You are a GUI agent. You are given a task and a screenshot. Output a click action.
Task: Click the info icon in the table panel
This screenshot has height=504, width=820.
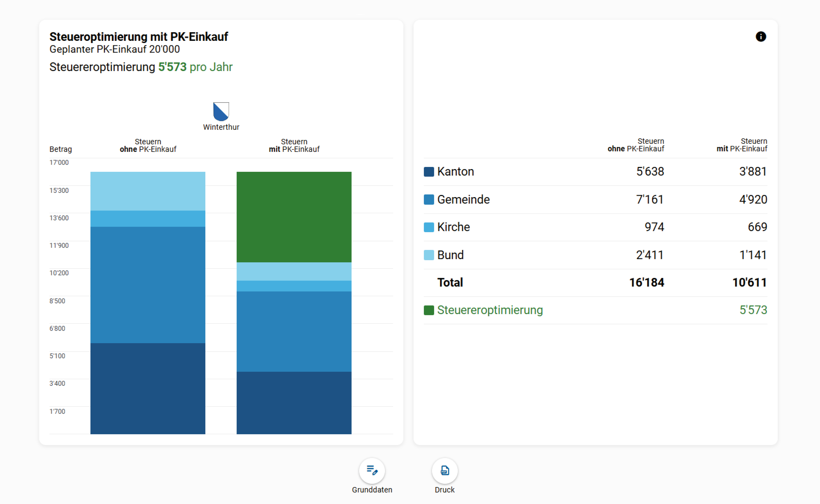pyautogui.click(x=761, y=37)
